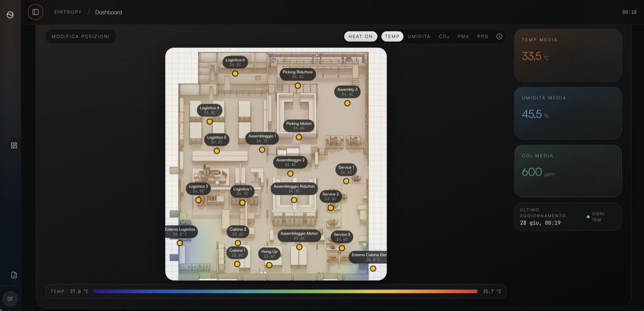Viewport: 644px width, 311px height.
Task: Open the SINTROPY breadcrumb link
Action: (x=68, y=12)
